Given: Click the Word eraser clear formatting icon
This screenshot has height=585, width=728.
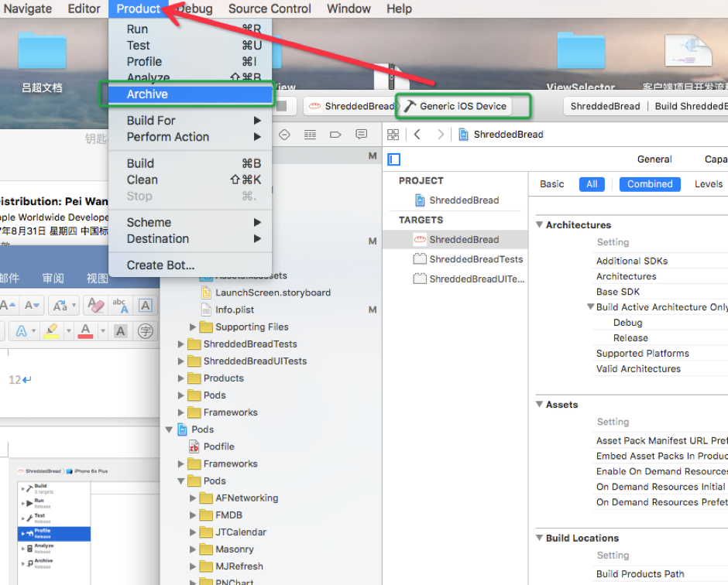Looking at the screenshot, I should tap(95, 305).
